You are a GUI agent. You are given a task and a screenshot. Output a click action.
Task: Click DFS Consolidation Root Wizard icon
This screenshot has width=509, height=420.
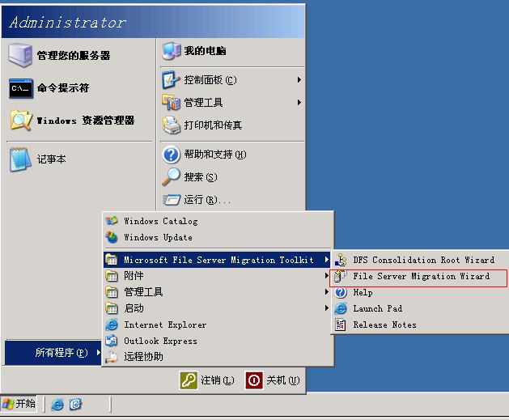point(341,260)
